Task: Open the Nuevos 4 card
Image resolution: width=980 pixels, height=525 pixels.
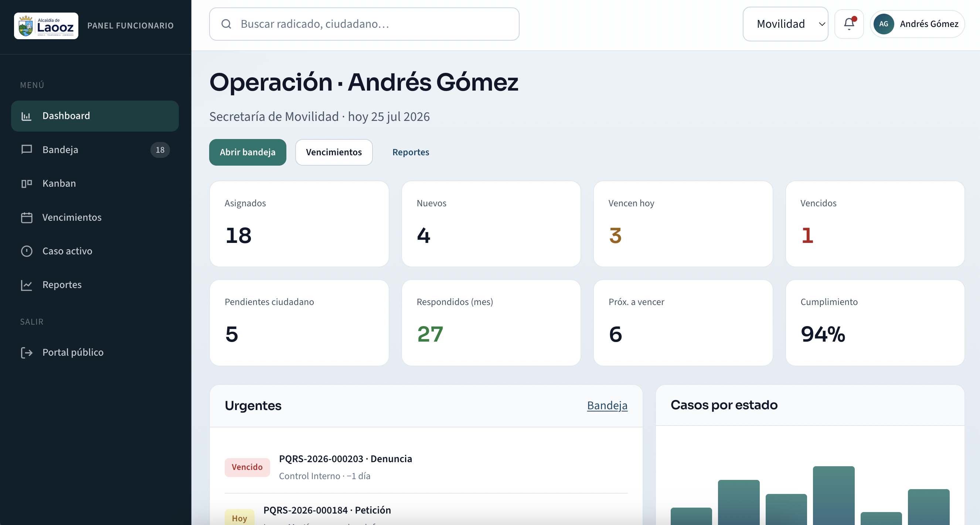Action: [x=491, y=224]
